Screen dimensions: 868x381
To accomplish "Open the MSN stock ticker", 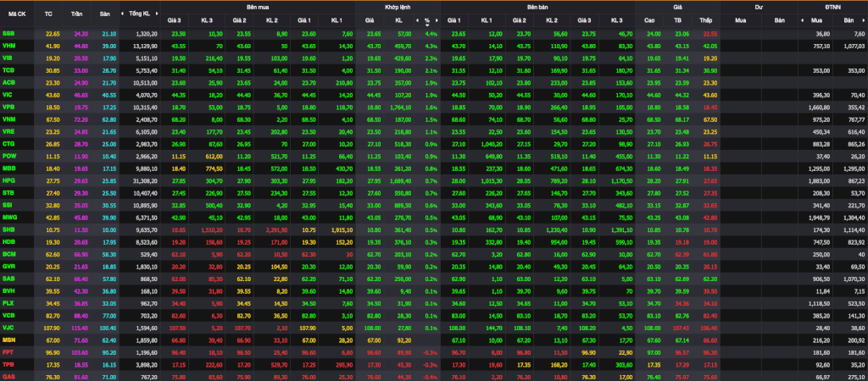I will 8,340.
